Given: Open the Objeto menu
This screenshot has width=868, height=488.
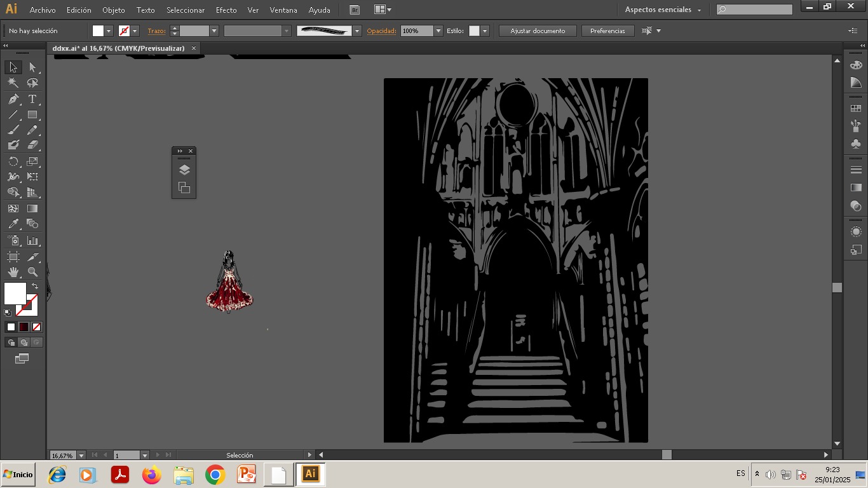Looking at the screenshot, I should point(114,10).
